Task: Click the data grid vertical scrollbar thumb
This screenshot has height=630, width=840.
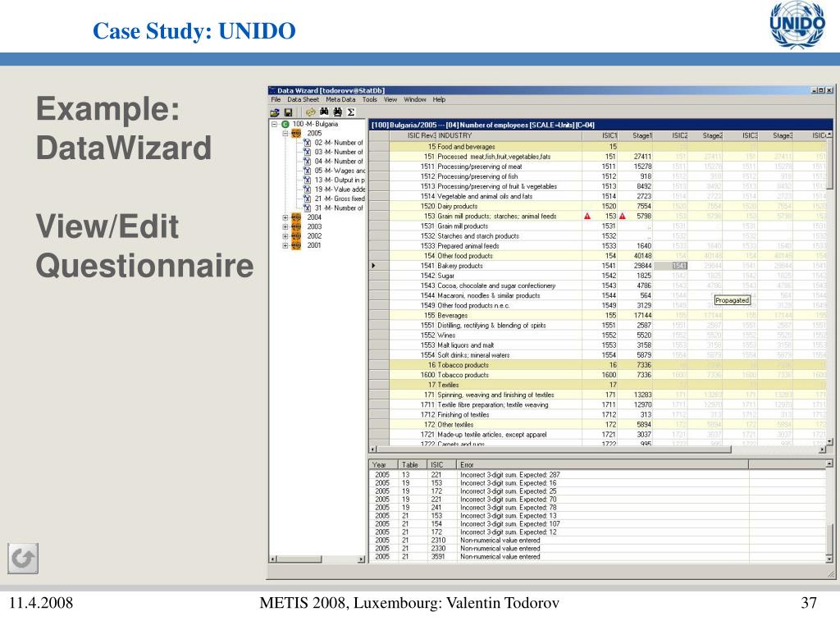Action: [830, 163]
